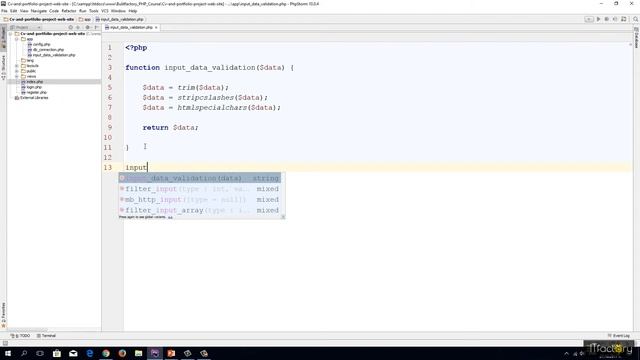
Task: Open the Edit menu
Action: tap(13, 11)
